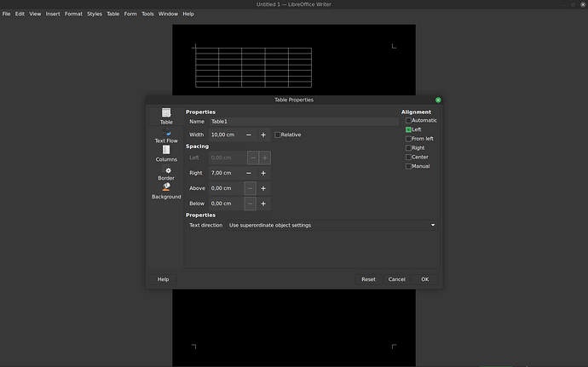
Task: Click the table Name input field
Action: [x=303, y=122]
